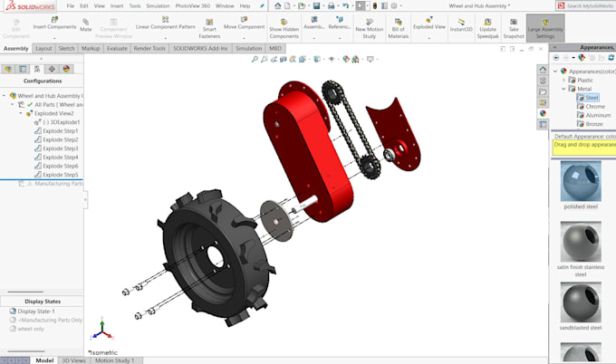Open the Assembly Features dropdown arrow
The width and height of the screenshot is (616, 364).
314,38
